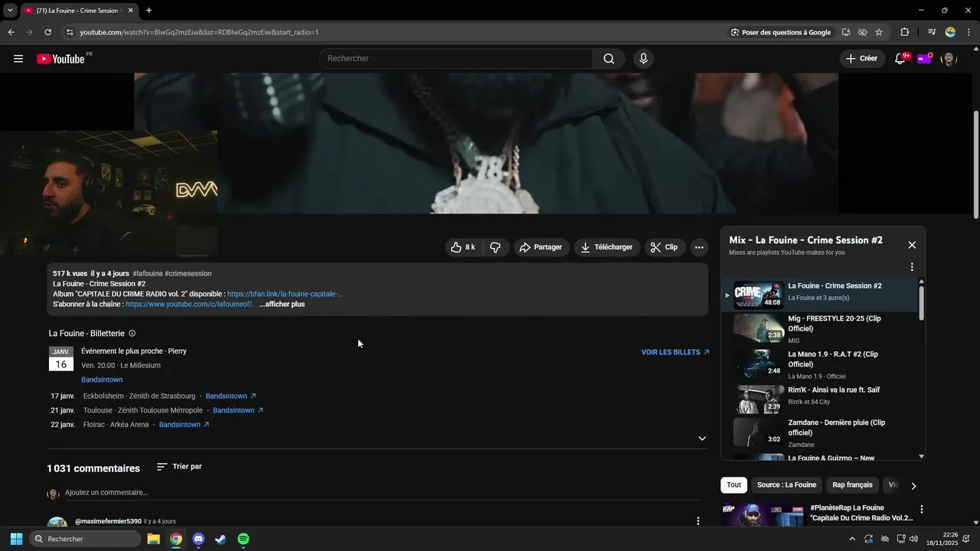This screenshot has height=551, width=980.
Task: Dislike the video with thumbs down
Action: tap(495, 247)
